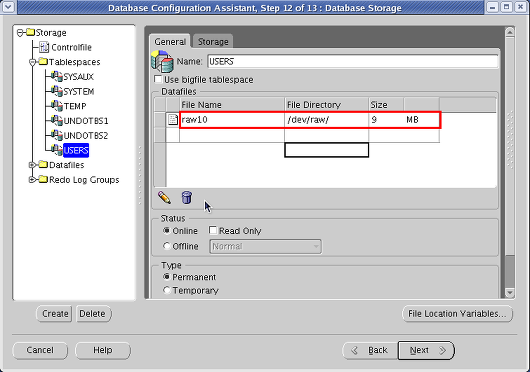530x372 pixels.
Task: Click the UNDOTBS2 tablespace icon
Action: (x=56, y=135)
